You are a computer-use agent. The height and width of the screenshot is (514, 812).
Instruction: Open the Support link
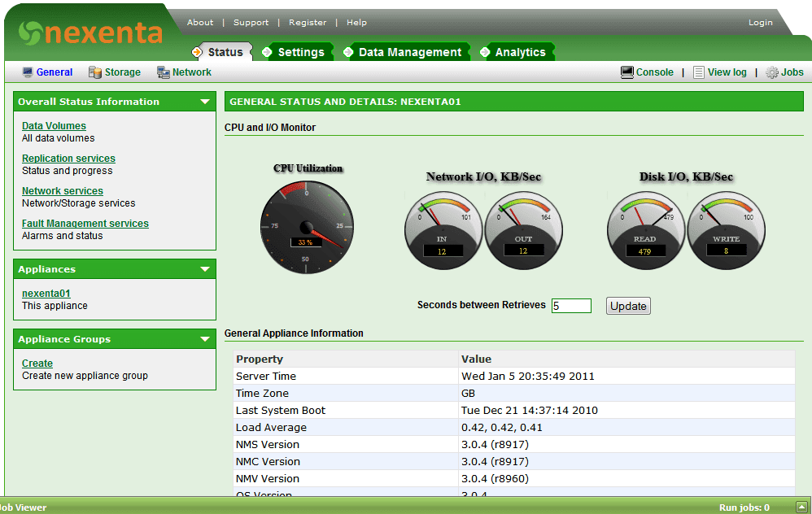(x=251, y=22)
